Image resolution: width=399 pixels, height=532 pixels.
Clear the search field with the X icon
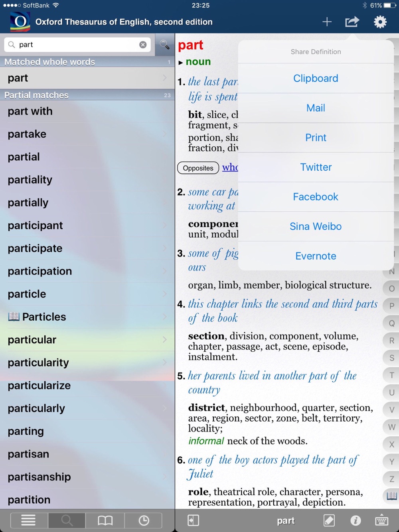click(143, 45)
